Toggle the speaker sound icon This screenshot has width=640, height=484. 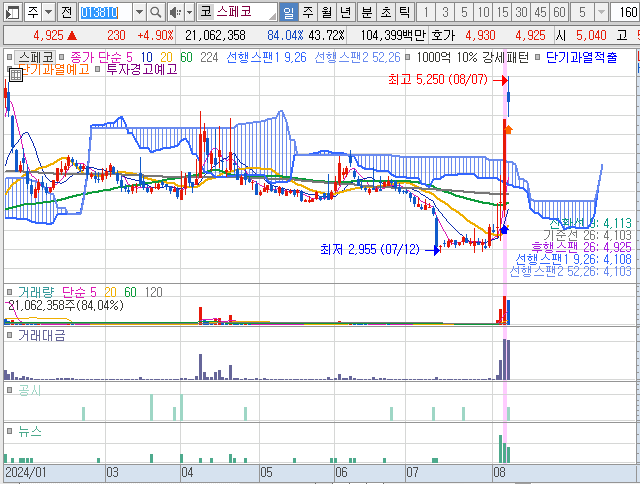(x=176, y=13)
